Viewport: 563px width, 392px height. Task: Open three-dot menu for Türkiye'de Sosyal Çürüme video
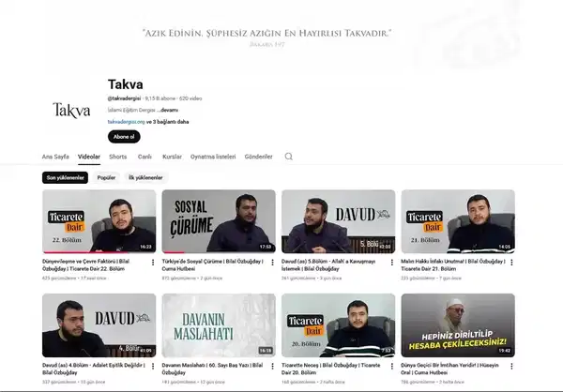(x=272, y=263)
